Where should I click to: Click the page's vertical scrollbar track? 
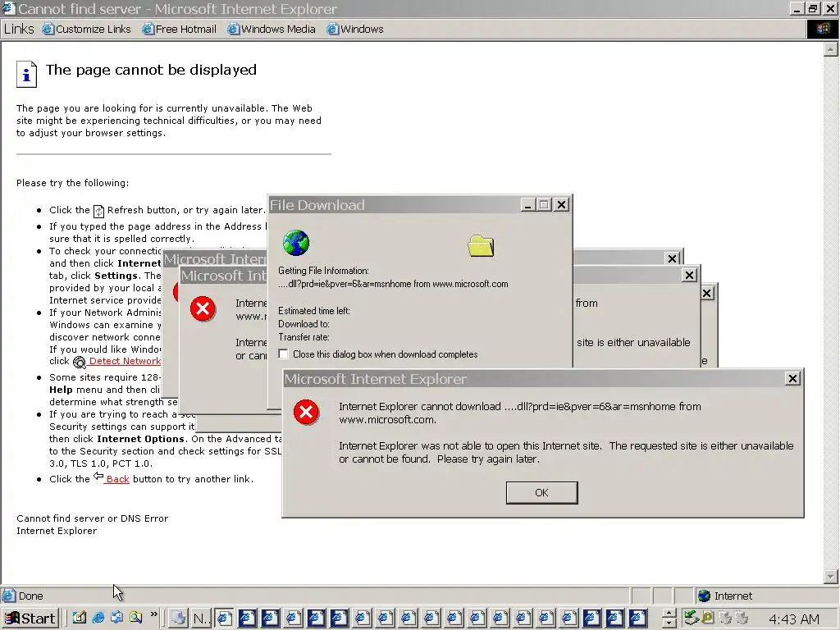[x=830, y=313]
